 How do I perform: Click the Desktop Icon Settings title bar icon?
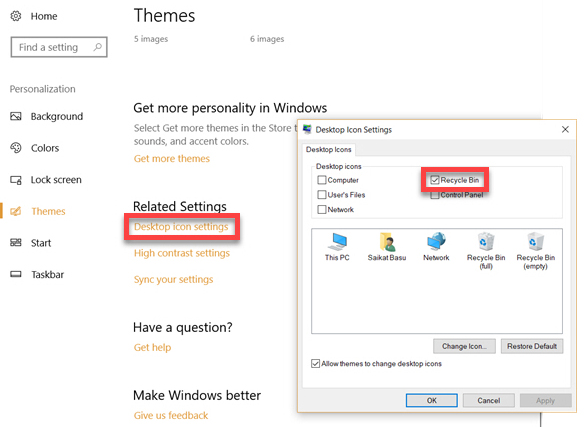pos(307,129)
